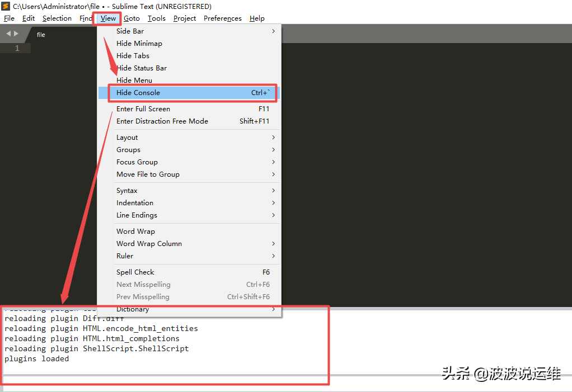Choose Enter Distraction Free Mode
This screenshot has height=392, width=572.
pyautogui.click(x=189, y=121)
